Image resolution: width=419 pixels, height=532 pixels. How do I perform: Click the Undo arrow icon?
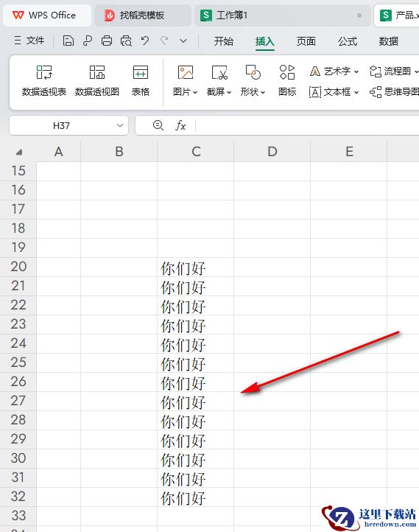click(x=145, y=41)
